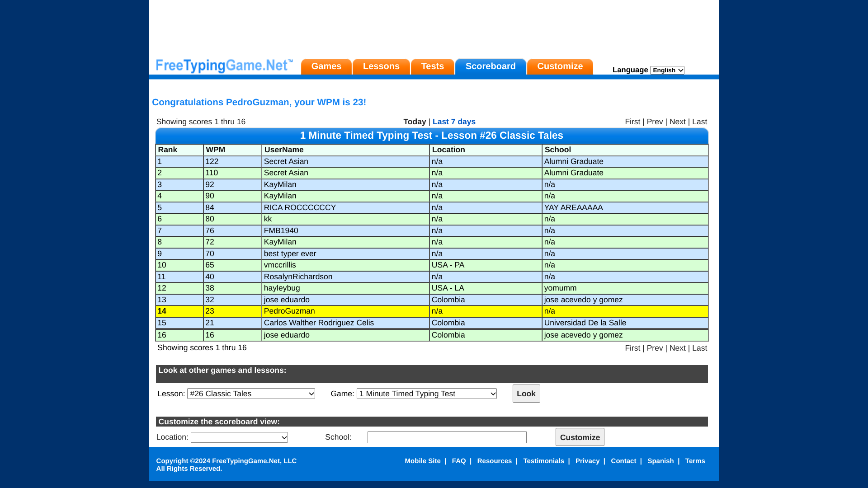Go to First page above table
The image size is (868, 488).
coord(632,122)
